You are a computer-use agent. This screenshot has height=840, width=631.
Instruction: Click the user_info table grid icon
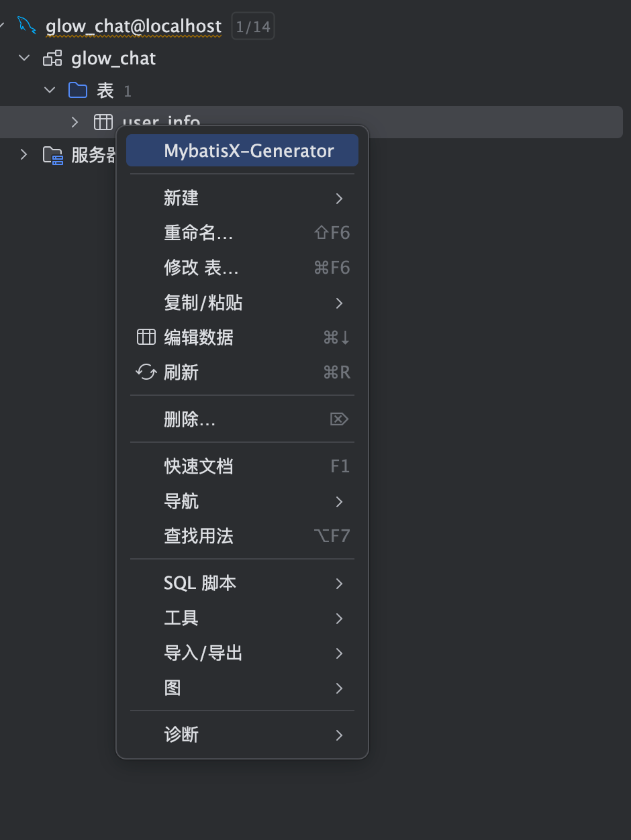point(103,121)
